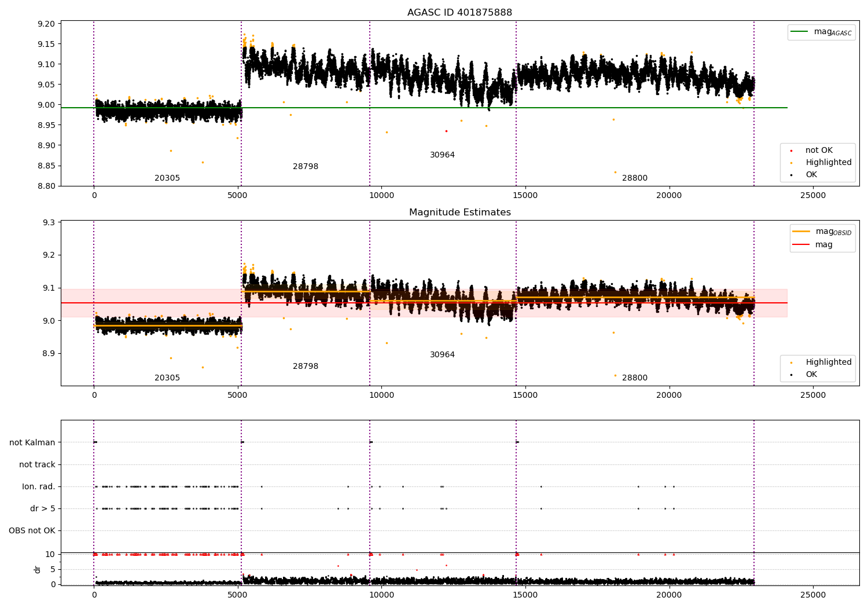Select the 'Magnitude Estimates' plot title
Image resolution: width=868 pixels, height=608 pixels.
[x=459, y=213]
